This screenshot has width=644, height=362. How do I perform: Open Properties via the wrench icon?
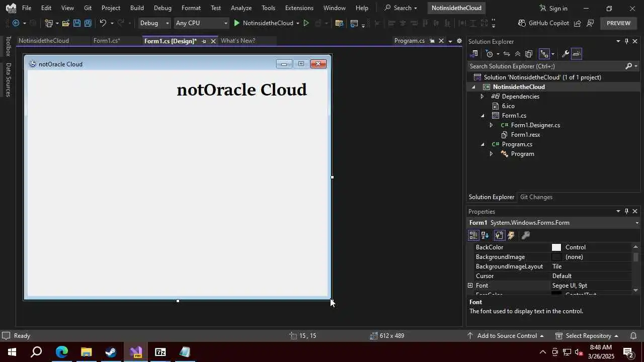(565, 54)
